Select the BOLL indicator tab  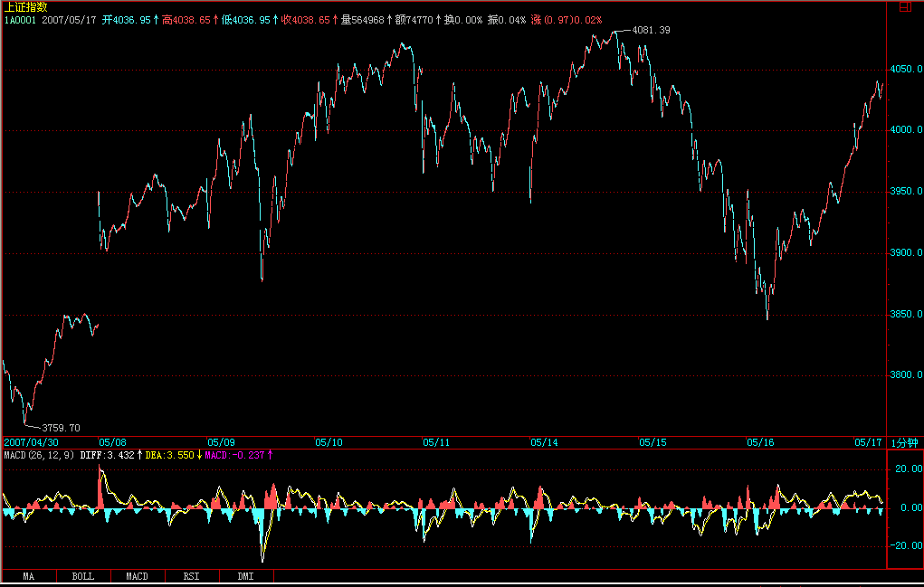tap(83, 576)
